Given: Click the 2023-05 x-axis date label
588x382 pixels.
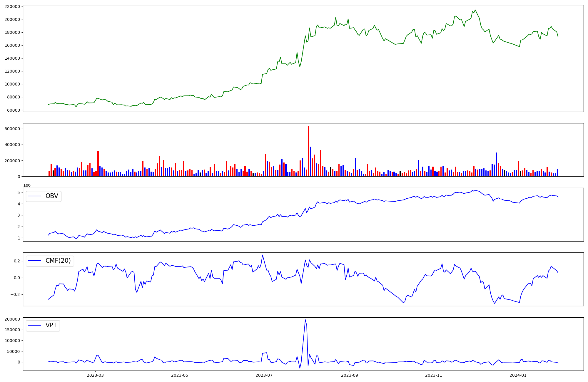Looking at the screenshot, I should (x=180, y=375).
